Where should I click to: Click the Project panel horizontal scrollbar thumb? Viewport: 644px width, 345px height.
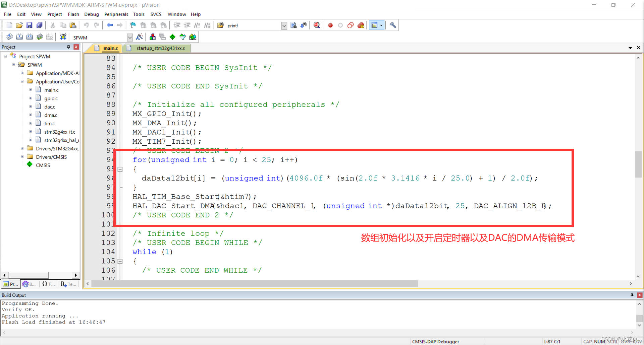[x=29, y=275]
